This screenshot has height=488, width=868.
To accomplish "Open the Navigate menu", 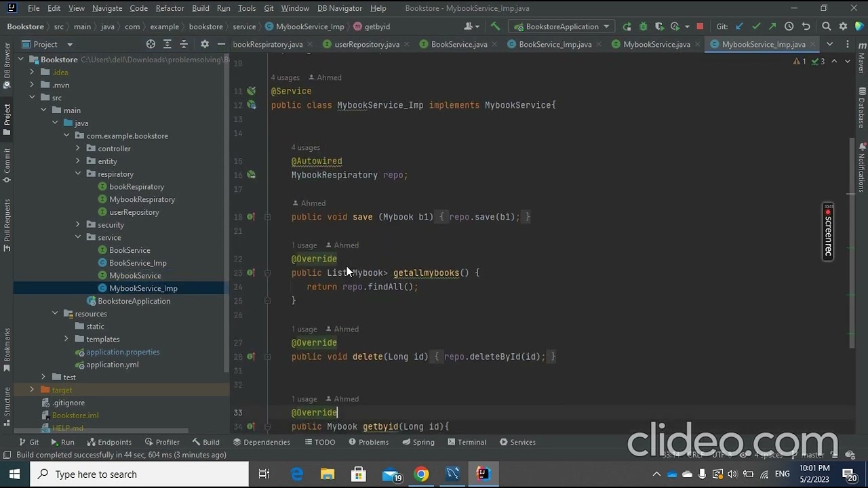I will [x=107, y=8].
